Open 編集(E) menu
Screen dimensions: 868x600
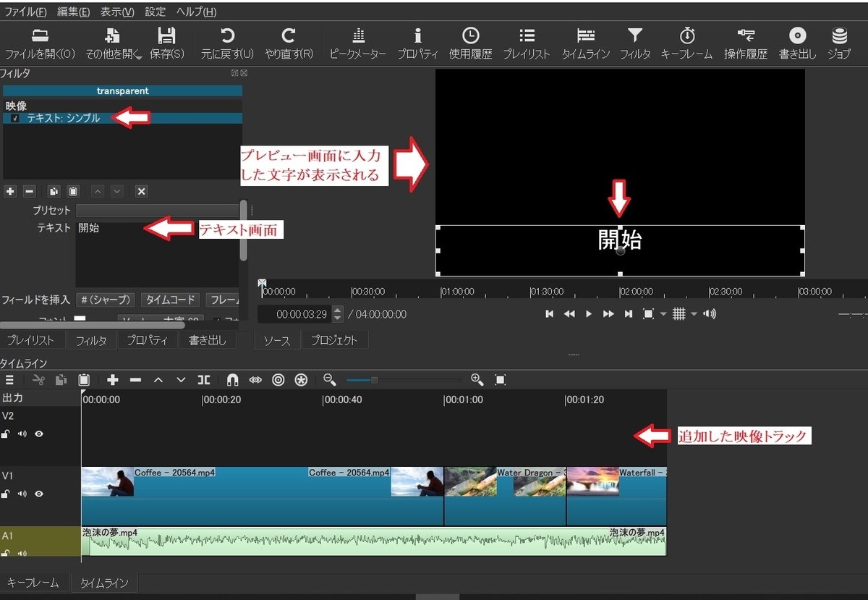[74, 12]
